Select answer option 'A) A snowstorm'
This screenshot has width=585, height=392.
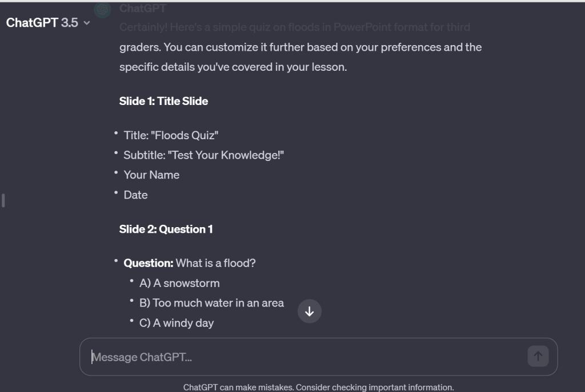[179, 283]
